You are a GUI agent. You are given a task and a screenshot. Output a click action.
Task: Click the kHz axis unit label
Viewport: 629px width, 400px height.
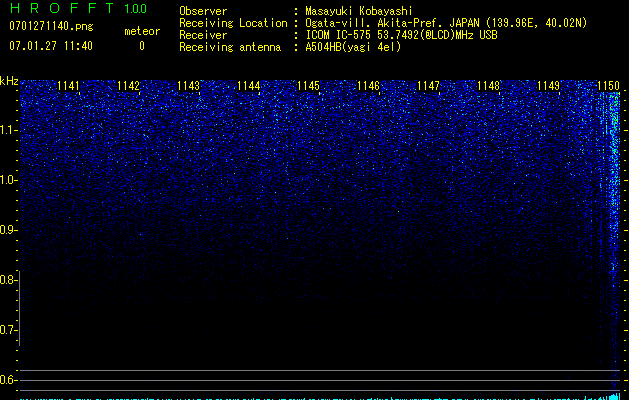point(9,81)
